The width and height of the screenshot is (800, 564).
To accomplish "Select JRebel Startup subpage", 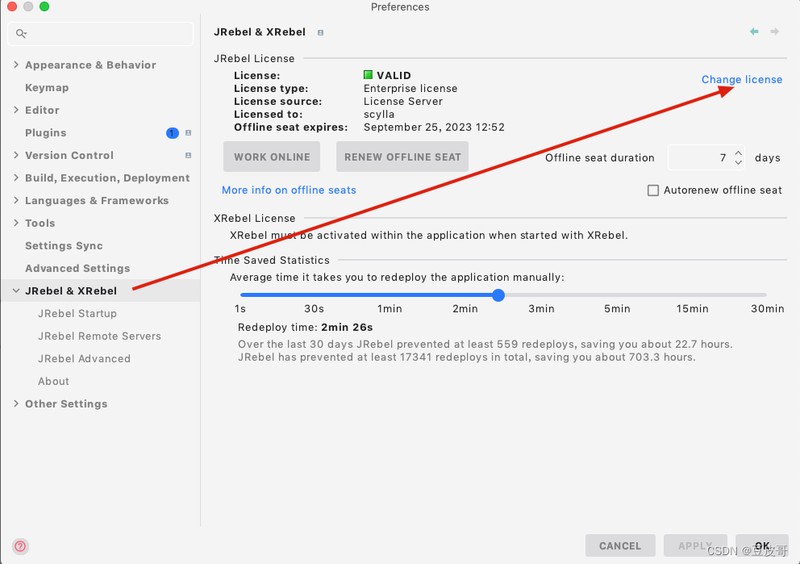I will pos(77,313).
